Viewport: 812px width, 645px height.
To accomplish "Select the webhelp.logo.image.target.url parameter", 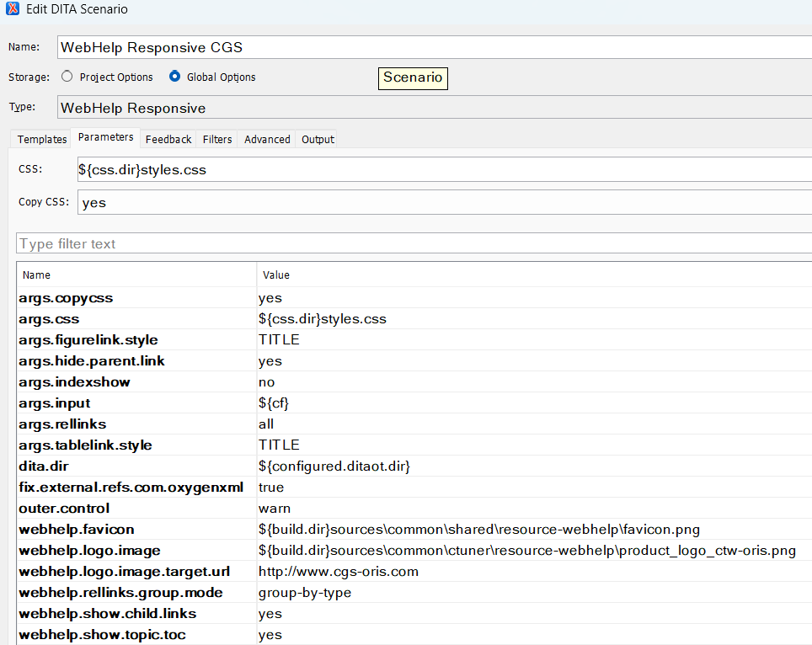I will (125, 572).
